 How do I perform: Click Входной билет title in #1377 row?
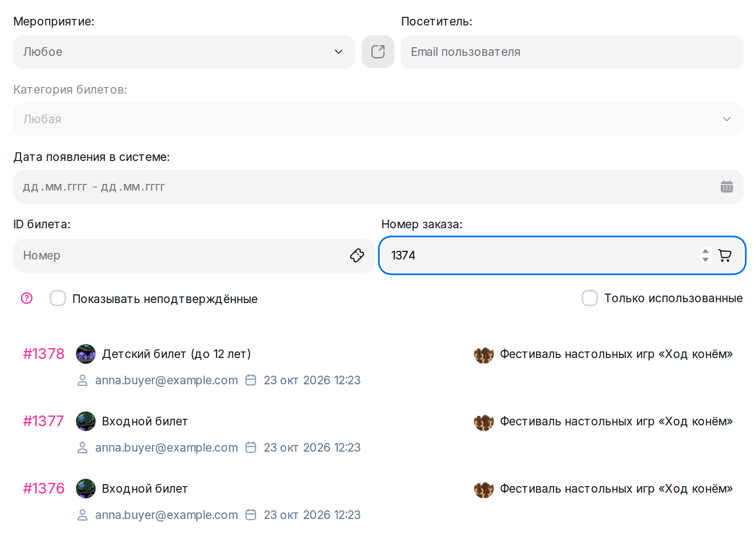(x=145, y=421)
